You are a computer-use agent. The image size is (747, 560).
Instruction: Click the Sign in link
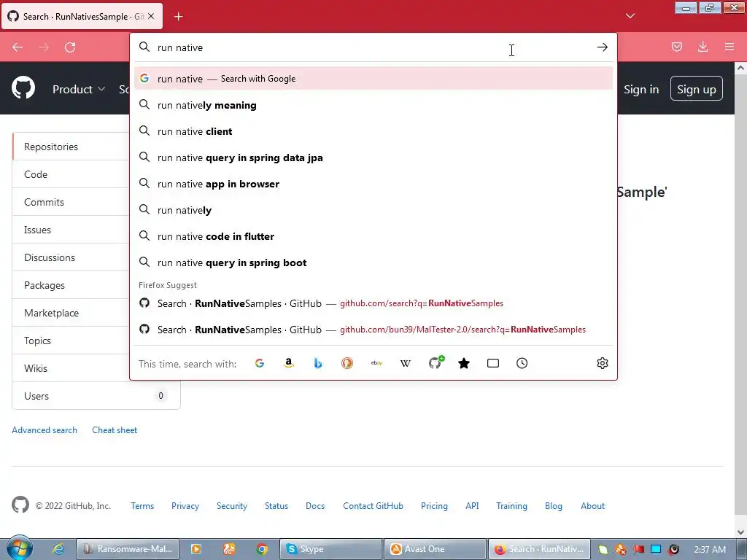click(641, 89)
